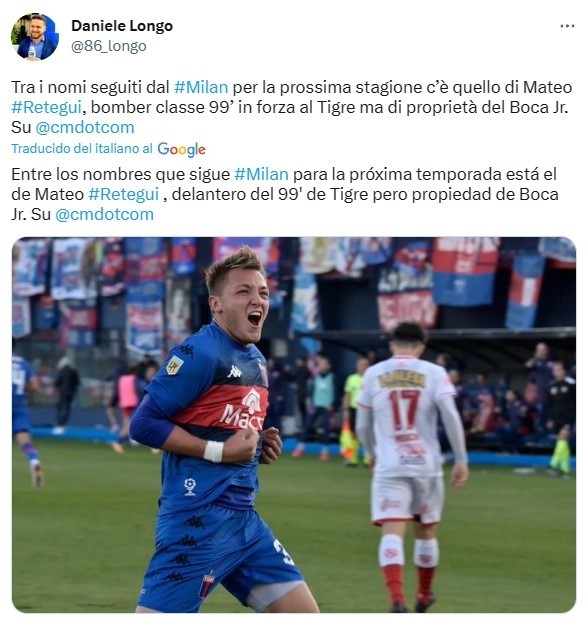Click the number 17 player in photo

point(409,465)
